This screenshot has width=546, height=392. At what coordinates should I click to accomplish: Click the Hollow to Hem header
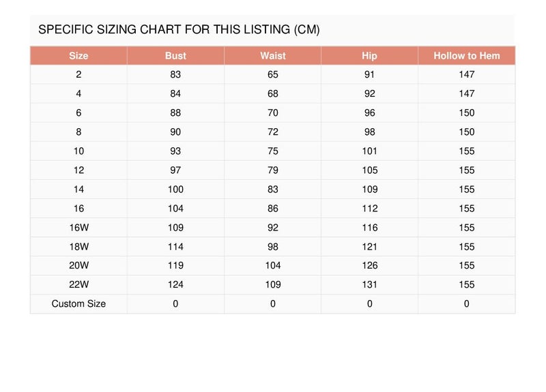(x=467, y=56)
